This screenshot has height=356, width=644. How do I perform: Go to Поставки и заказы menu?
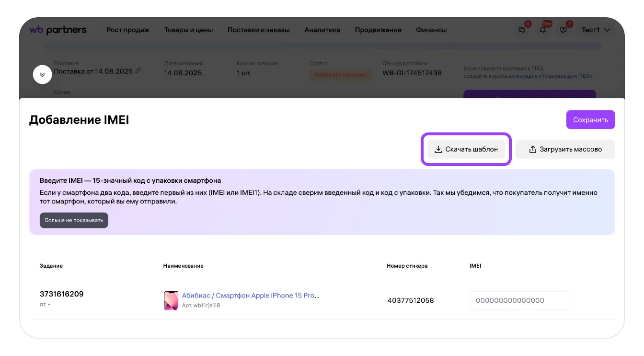pyautogui.click(x=258, y=30)
